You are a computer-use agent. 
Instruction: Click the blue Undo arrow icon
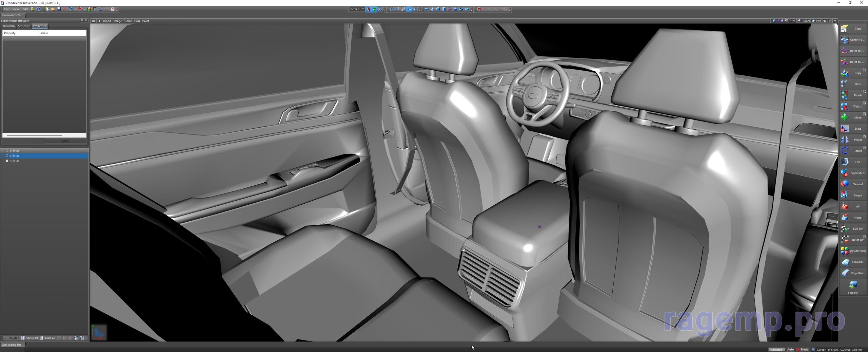pos(101,9)
